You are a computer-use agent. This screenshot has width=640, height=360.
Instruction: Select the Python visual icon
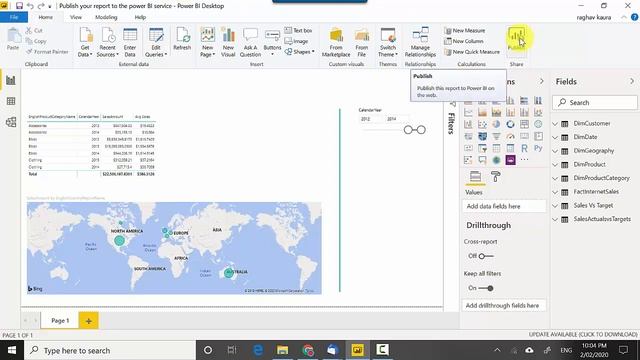pyautogui.click(x=538, y=148)
